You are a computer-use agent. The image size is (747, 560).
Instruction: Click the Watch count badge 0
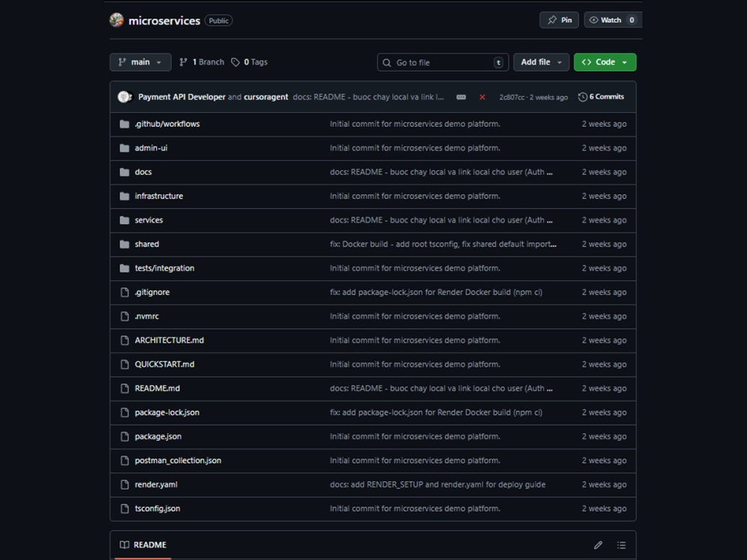[x=632, y=20]
